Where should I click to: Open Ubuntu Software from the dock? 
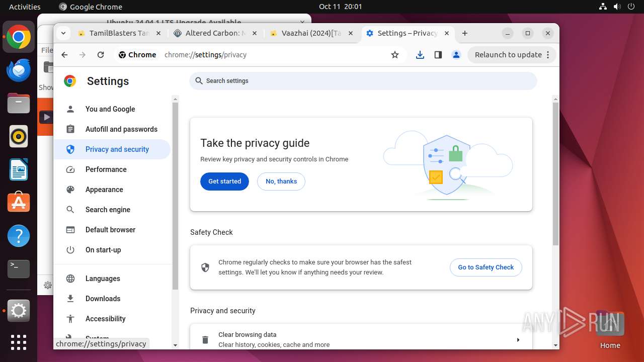pos(19,202)
